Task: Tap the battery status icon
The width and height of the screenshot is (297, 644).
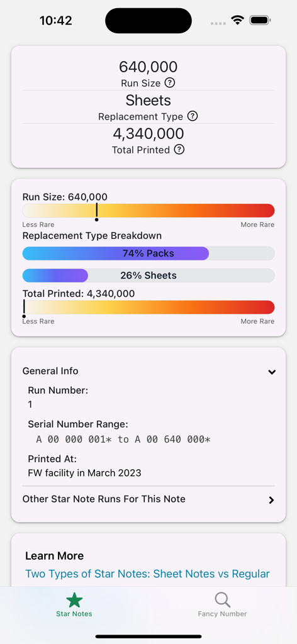Action: (260, 20)
